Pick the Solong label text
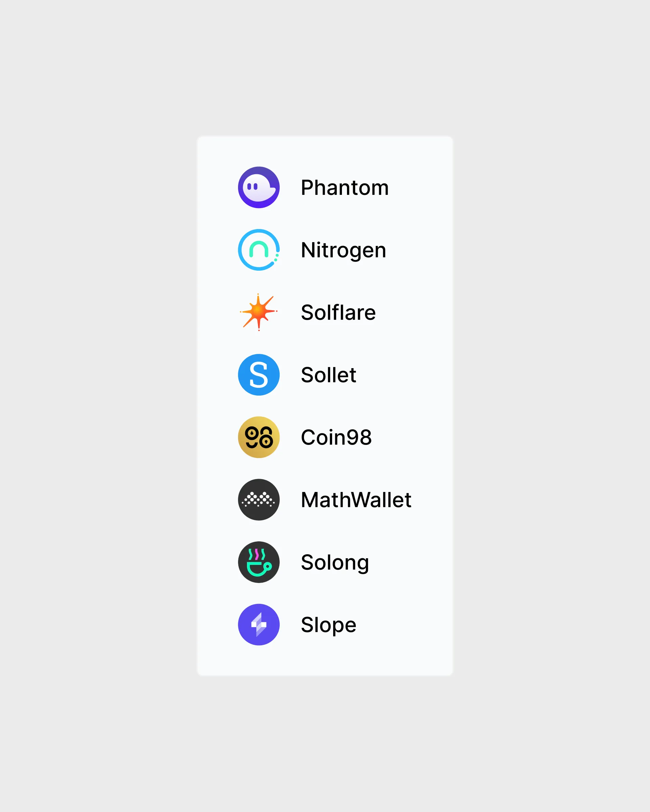 click(334, 563)
